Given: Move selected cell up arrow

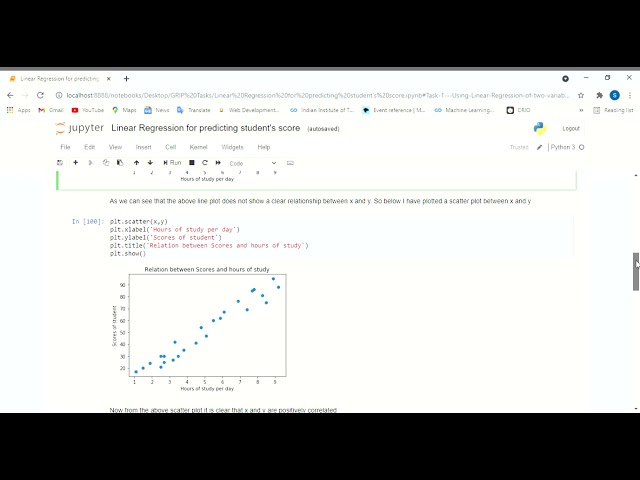Looking at the screenshot, I should (136, 163).
